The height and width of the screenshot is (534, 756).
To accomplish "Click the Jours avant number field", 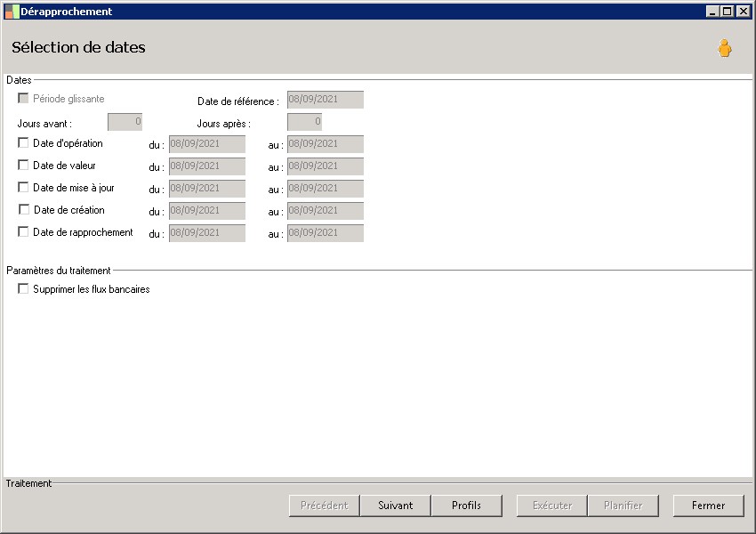I will (125, 122).
